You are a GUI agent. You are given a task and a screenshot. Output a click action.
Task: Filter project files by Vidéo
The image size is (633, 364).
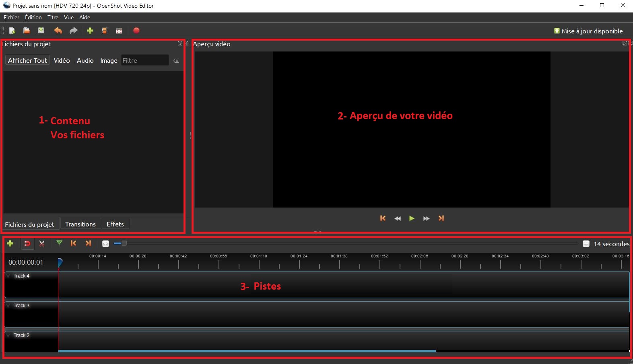tap(62, 60)
